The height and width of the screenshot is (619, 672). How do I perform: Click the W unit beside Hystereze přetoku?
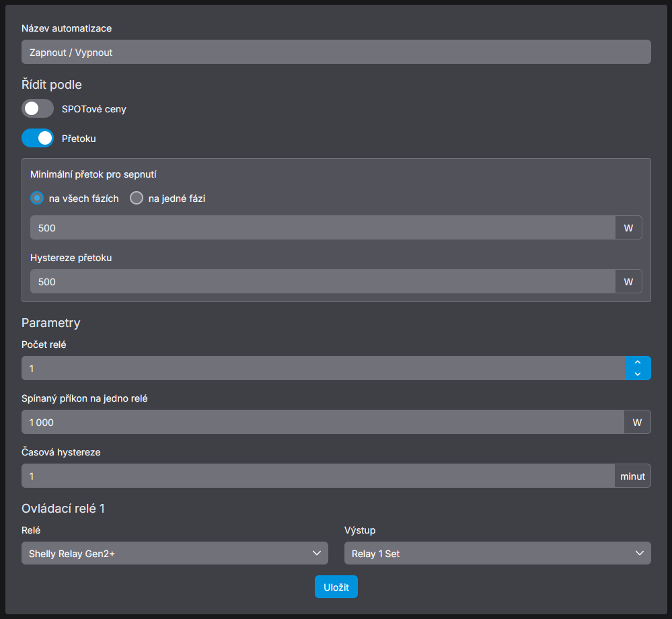628,281
